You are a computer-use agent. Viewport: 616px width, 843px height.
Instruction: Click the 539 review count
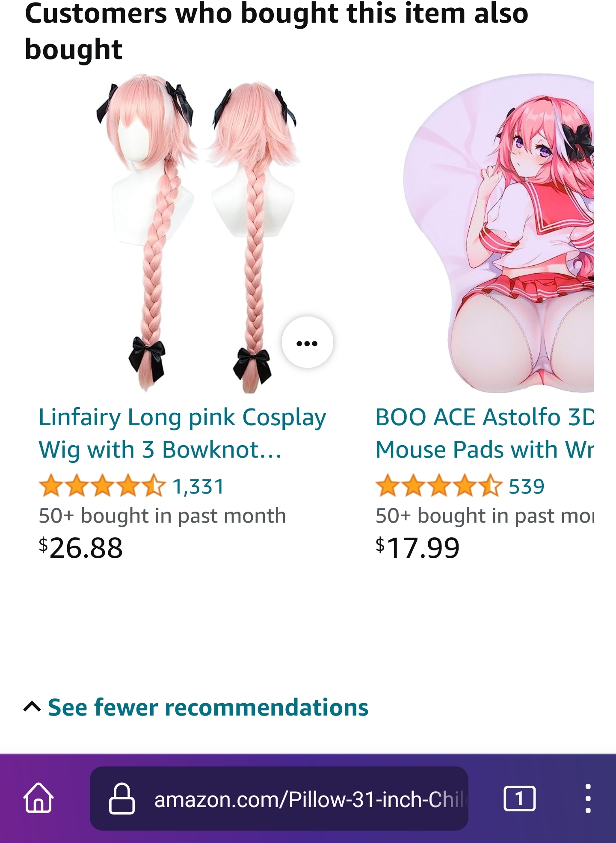pos(527,487)
